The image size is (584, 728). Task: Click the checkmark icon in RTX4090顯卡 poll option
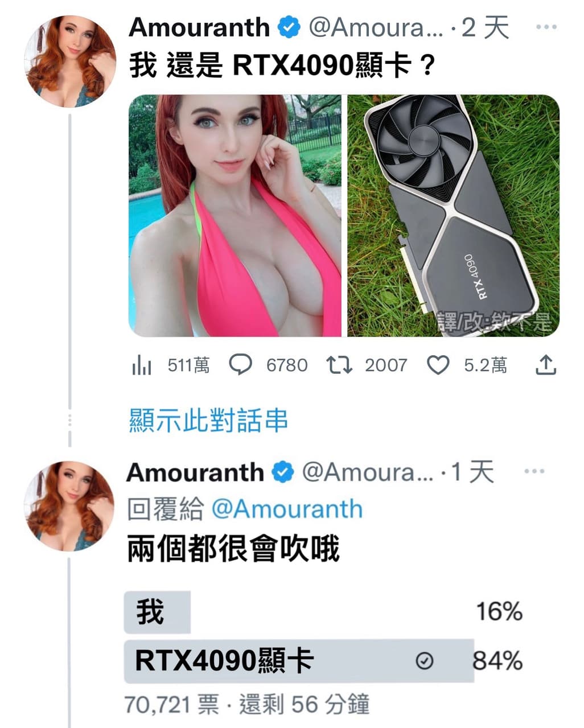(425, 661)
